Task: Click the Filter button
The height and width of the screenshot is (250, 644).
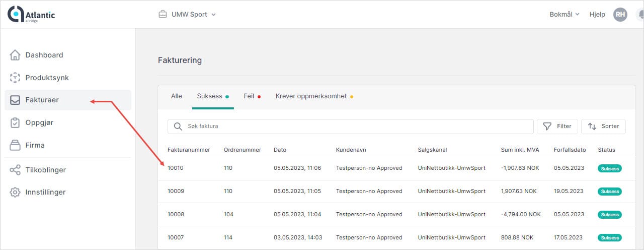Action: coord(557,127)
